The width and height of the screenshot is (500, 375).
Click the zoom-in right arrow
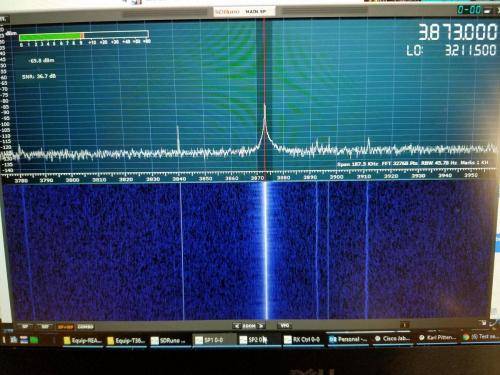[x=262, y=326]
